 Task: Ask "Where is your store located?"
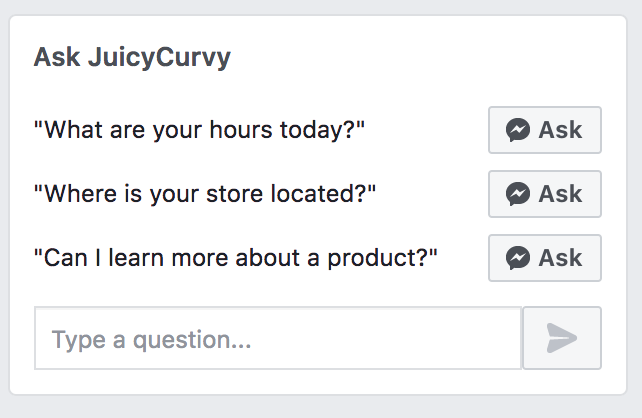click(x=545, y=194)
